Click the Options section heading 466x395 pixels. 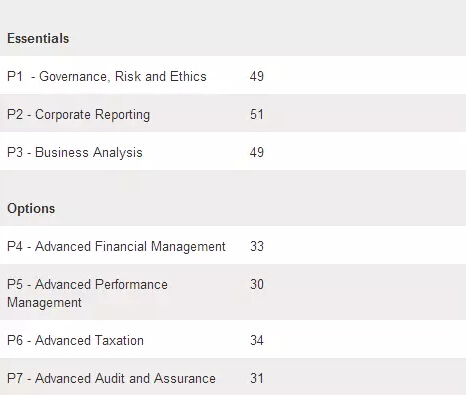(x=31, y=209)
